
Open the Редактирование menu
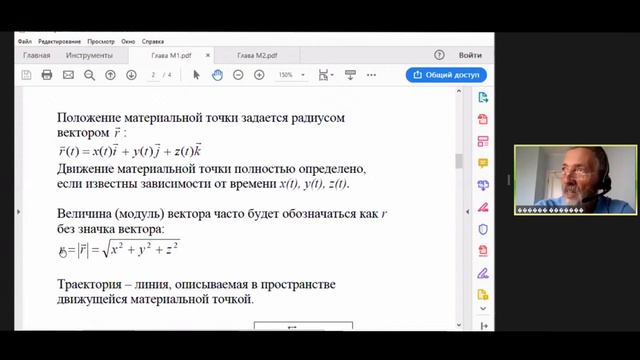tap(60, 42)
